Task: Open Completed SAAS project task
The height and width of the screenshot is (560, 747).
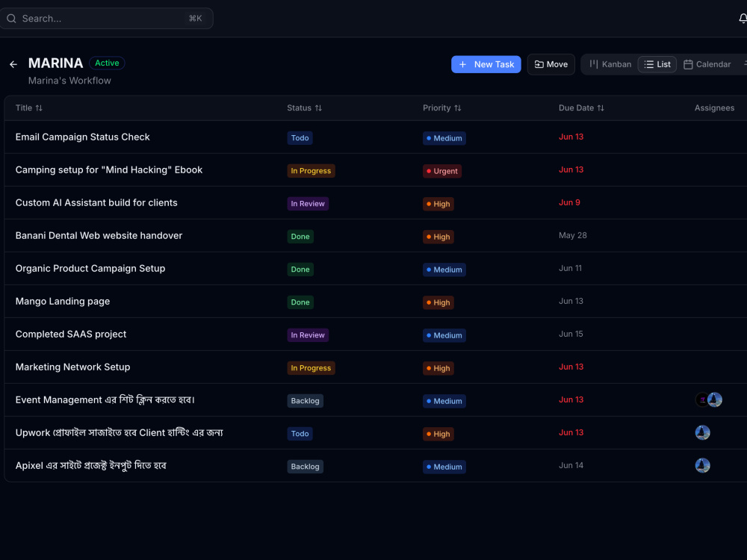Action: [70, 335]
